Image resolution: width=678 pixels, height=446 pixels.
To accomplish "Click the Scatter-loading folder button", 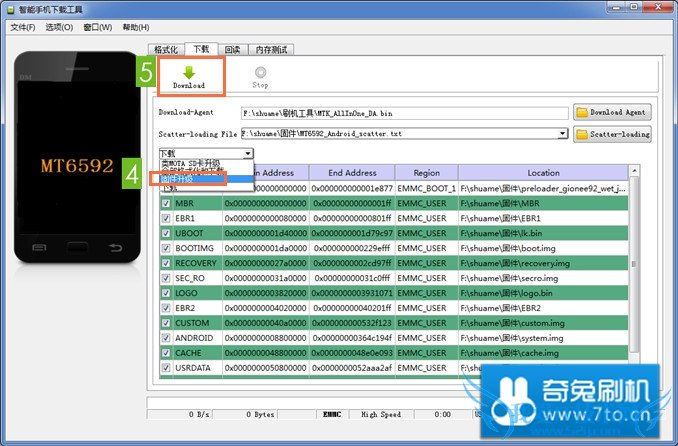I will pyautogui.click(x=612, y=134).
